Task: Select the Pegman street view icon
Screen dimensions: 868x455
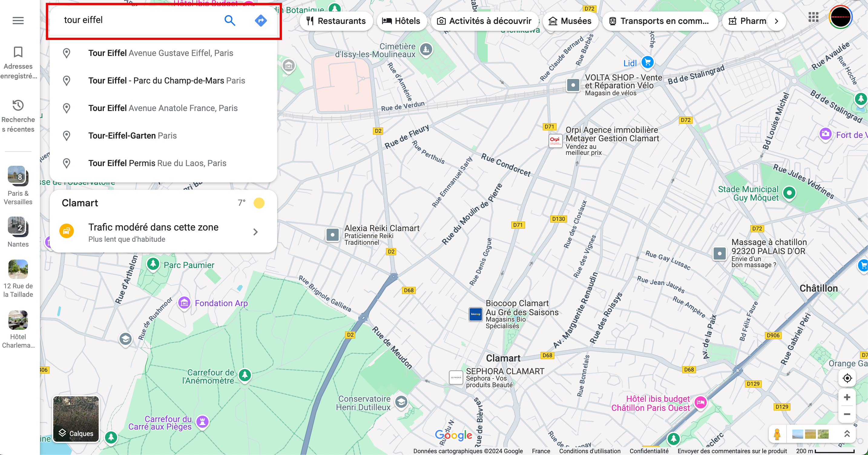Action: pos(778,434)
